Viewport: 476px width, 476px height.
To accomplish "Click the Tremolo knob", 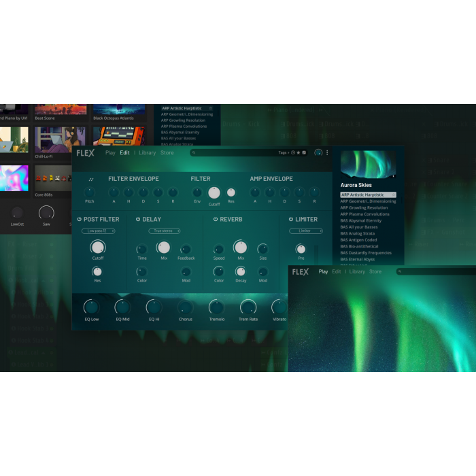I will [216, 307].
